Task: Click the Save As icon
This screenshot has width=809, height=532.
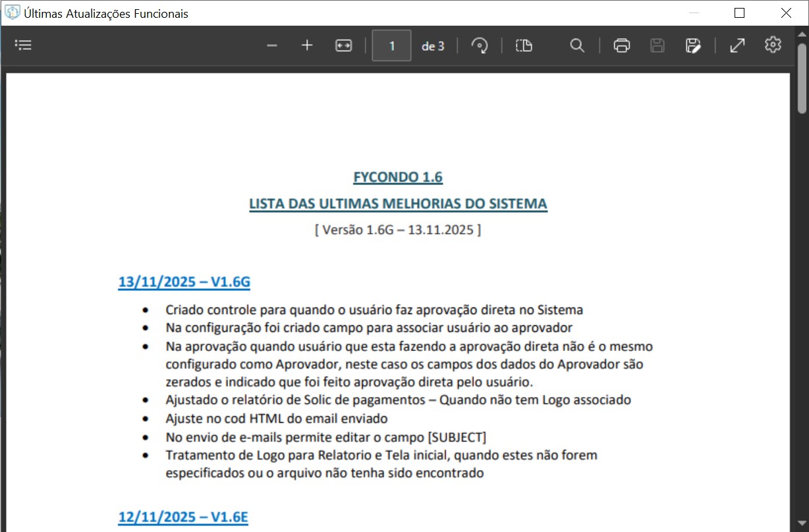Action: [692, 45]
